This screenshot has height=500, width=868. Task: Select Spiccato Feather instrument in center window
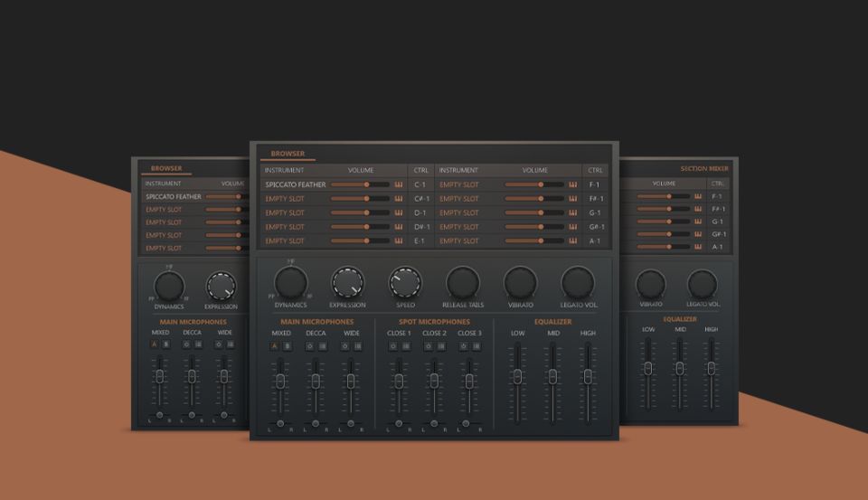296,184
